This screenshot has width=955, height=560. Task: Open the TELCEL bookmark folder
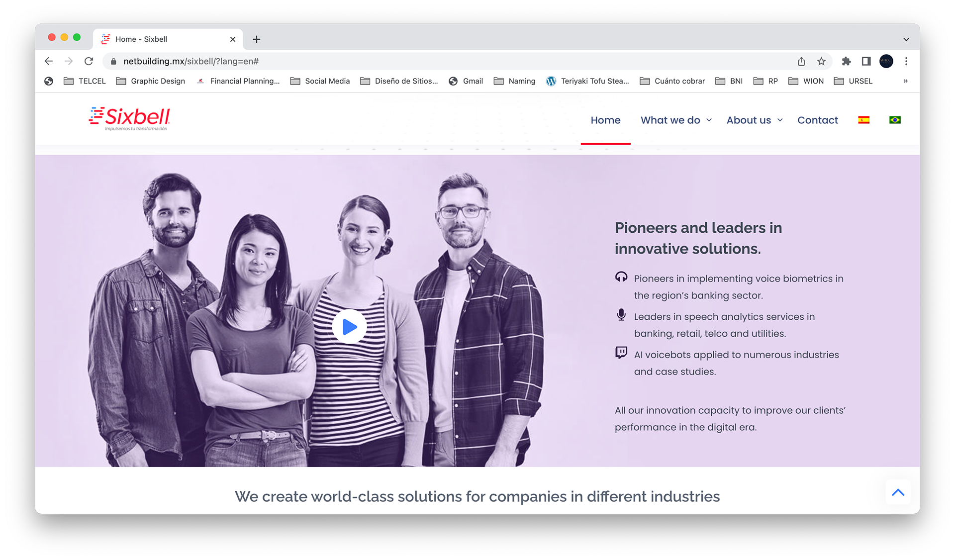click(85, 81)
